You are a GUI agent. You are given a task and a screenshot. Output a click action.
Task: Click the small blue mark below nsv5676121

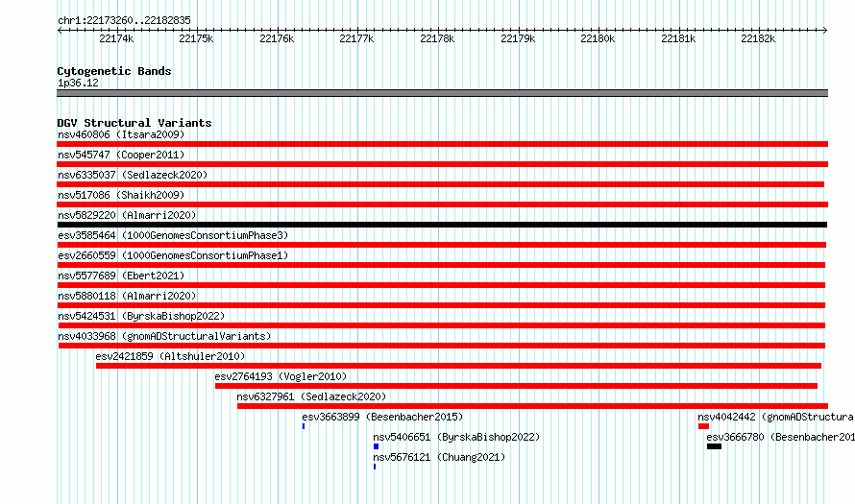click(375, 467)
